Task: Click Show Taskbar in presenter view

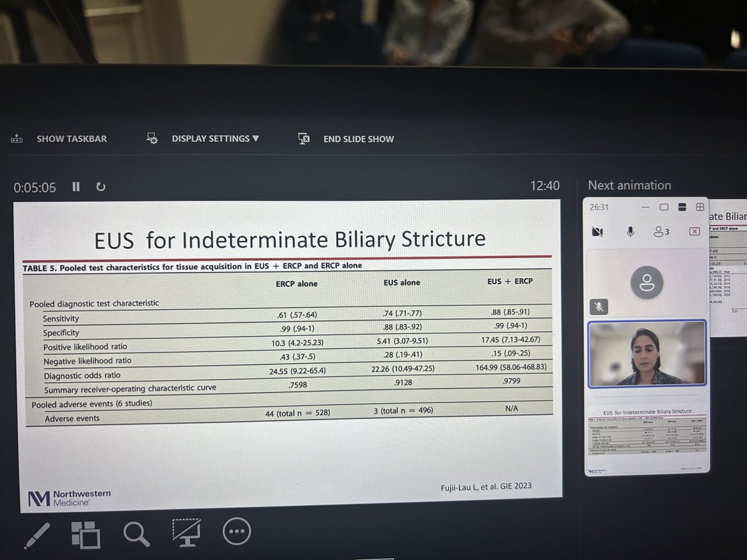Action: (x=59, y=139)
